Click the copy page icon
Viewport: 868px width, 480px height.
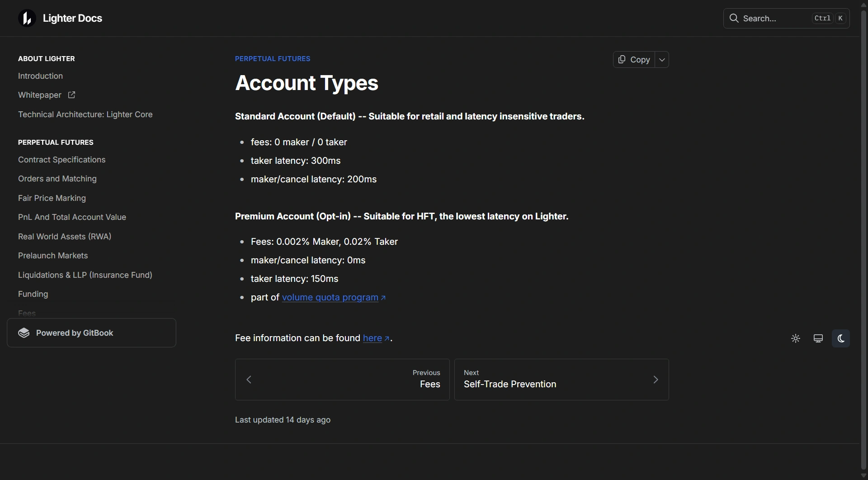click(x=622, y=59)
